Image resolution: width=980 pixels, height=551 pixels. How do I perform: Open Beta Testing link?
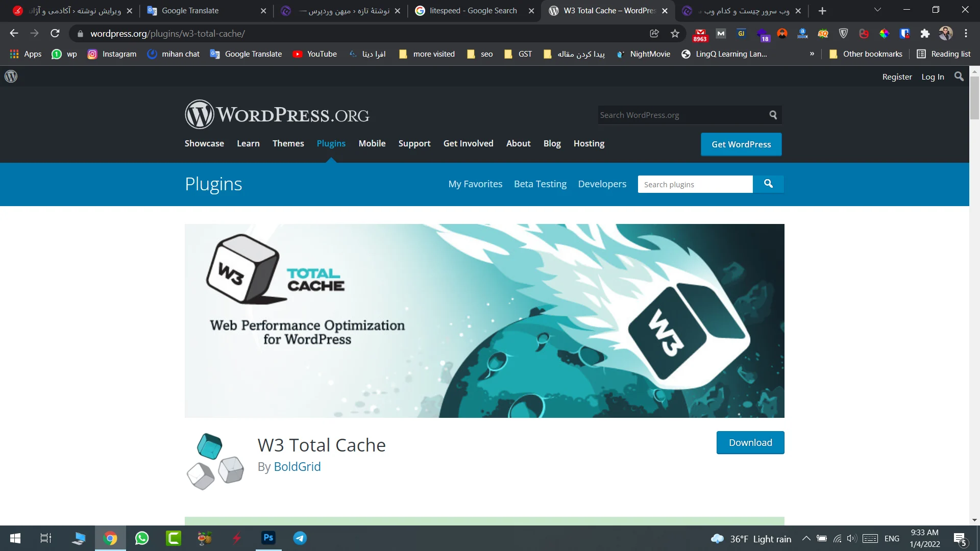540,184
